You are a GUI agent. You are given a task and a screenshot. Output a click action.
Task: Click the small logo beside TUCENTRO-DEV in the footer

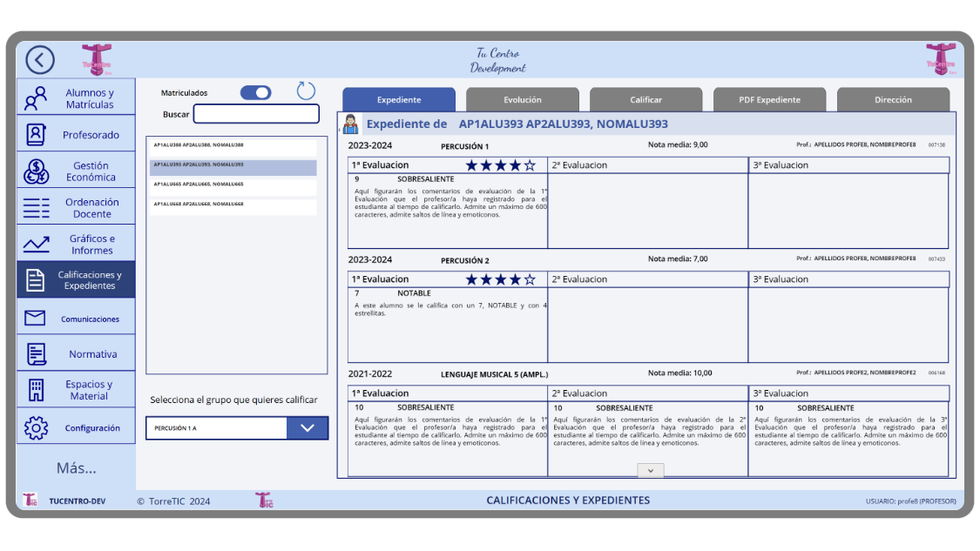(30, 501)
